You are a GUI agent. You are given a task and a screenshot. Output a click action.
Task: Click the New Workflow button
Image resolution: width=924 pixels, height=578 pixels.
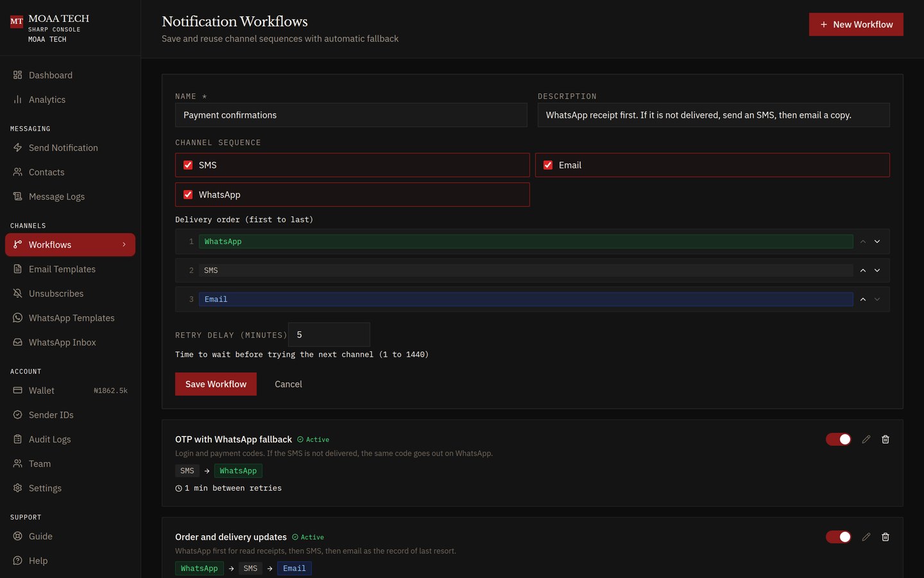tap(856, 24)
